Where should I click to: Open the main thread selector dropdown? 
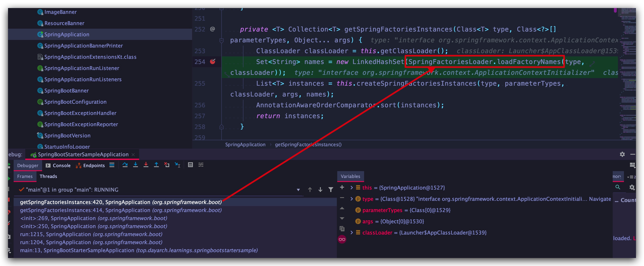coord(298,190)
